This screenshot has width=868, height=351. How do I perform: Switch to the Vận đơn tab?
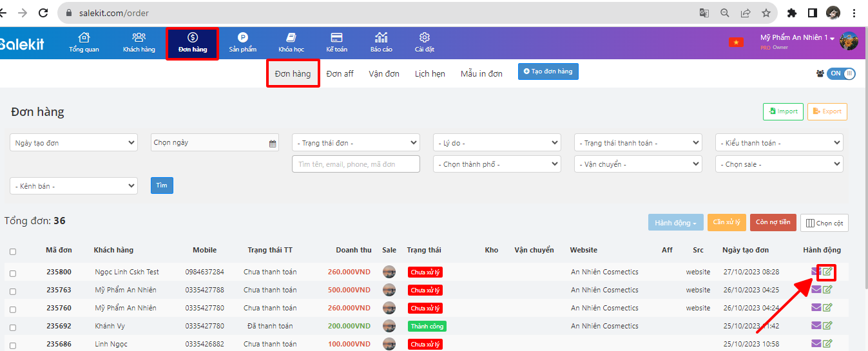pyautogui.click(x=384, y=74)
